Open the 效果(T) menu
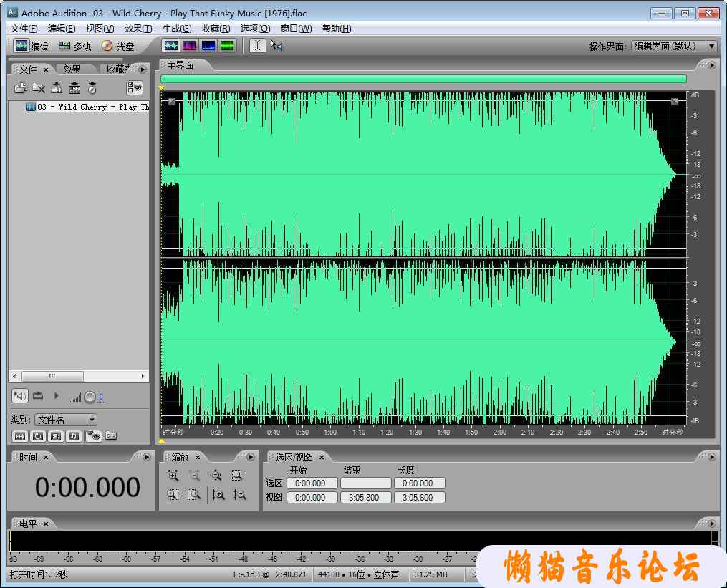Screen dimensions: 727x588 pyautogui.click(x=138, y=29)
